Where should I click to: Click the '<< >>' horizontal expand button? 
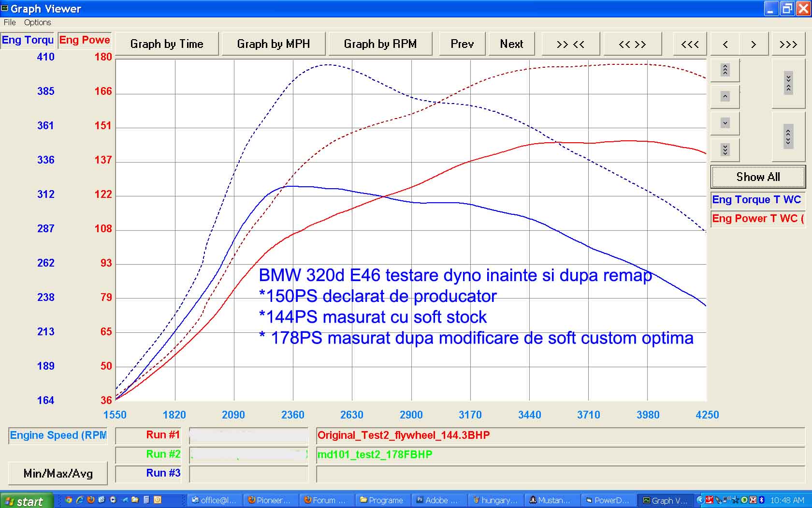(x=632, y=44)
